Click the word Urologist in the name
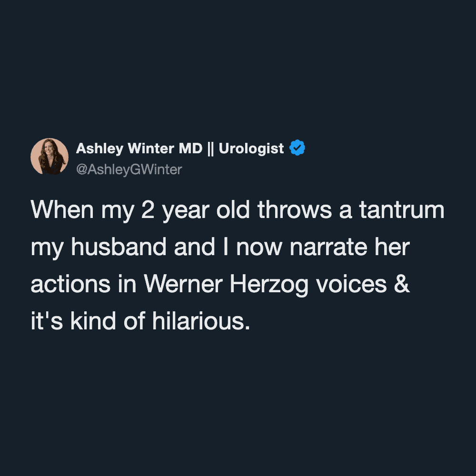The height and width of the screenshot is (476, 476). 251,149
